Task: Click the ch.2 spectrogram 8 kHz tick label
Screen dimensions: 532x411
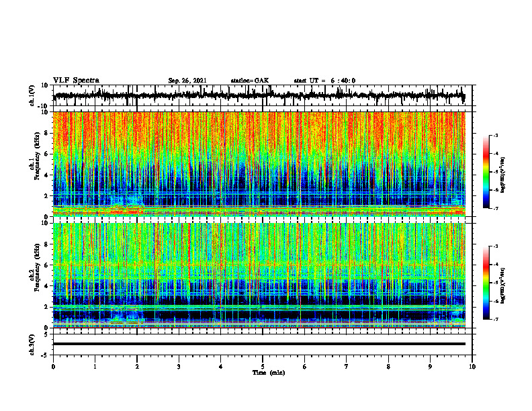Action: point(47,244)
